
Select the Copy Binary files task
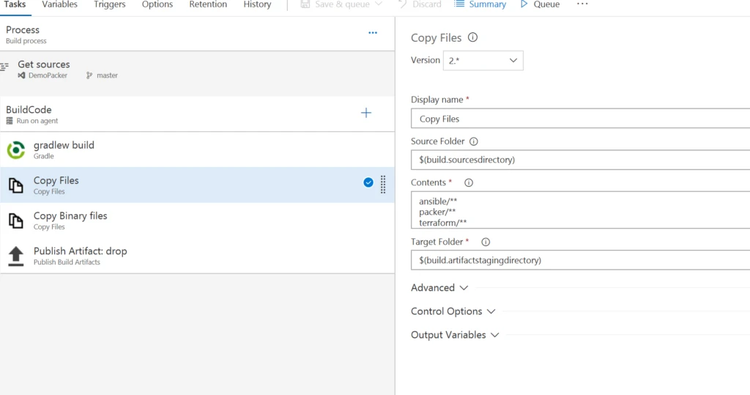(197, 220)
